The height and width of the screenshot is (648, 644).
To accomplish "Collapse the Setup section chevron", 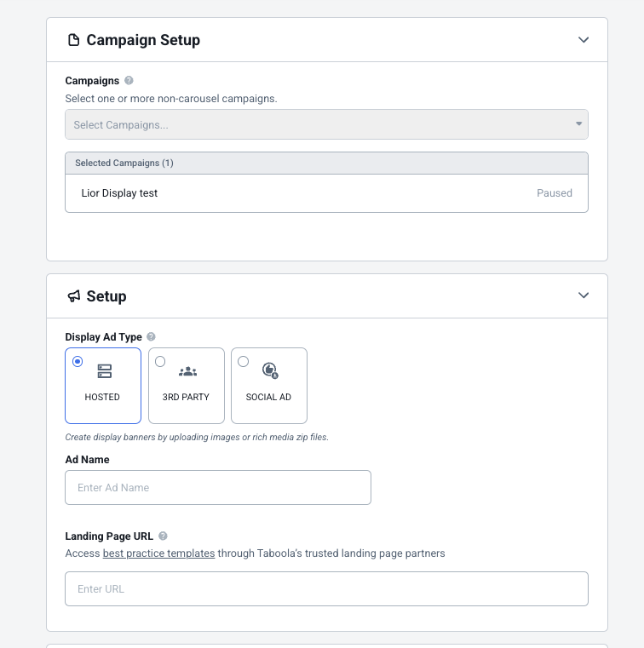I will pos(584,295).
